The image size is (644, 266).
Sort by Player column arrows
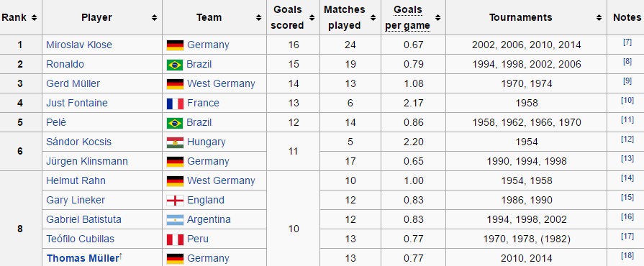[154, 18]
